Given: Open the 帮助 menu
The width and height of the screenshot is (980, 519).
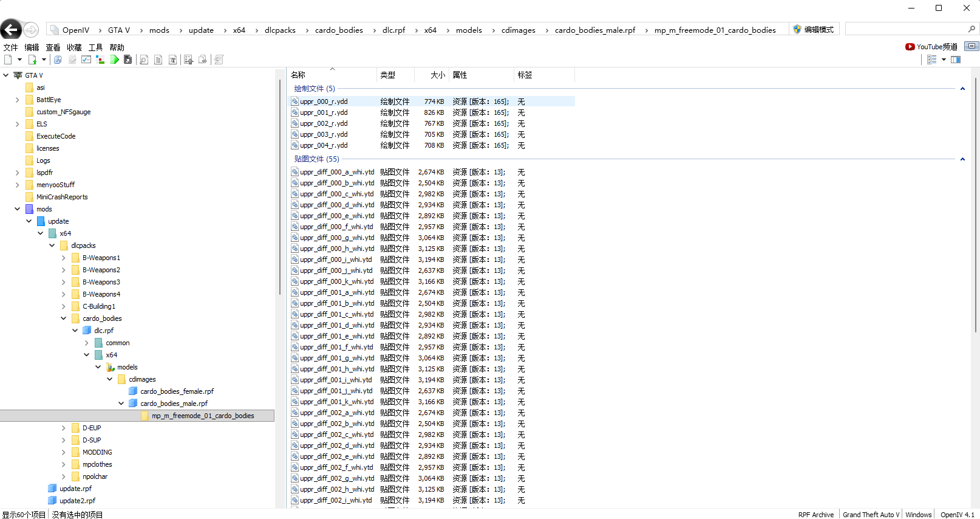Looking at the screenshot, I should (x=117, y=47).
